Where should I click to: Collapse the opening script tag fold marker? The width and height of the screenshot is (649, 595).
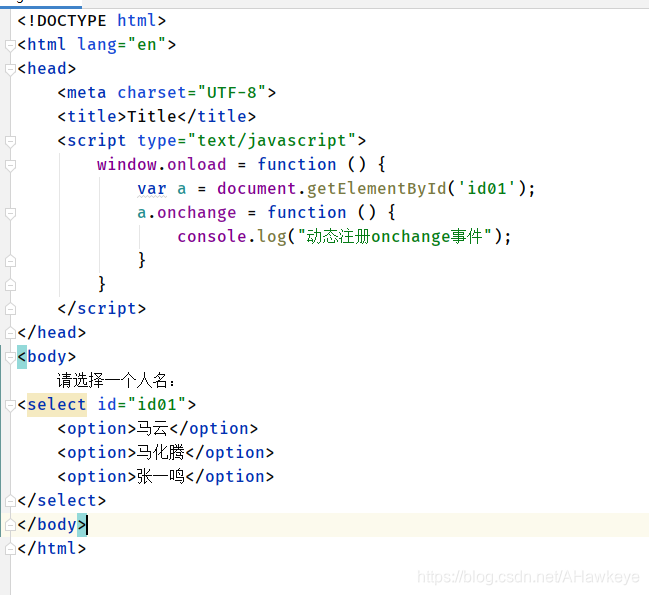coord(10,141)
